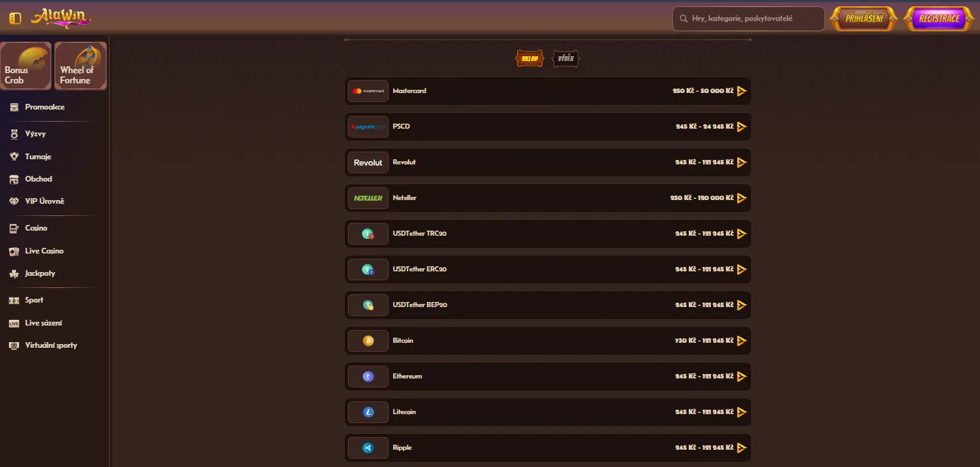Switch to the Vklad tab
The image size is (980, 467).
[530, 59]
